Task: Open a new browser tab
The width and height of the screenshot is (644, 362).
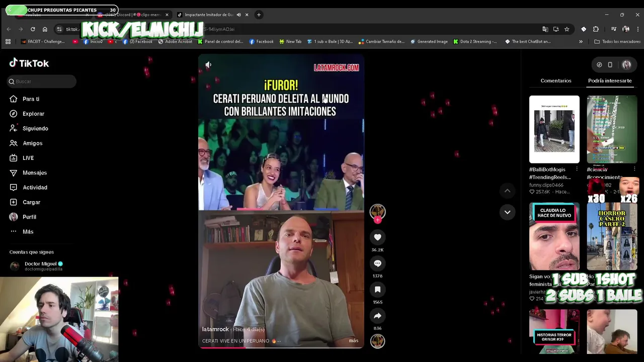Action: (259, 15)
